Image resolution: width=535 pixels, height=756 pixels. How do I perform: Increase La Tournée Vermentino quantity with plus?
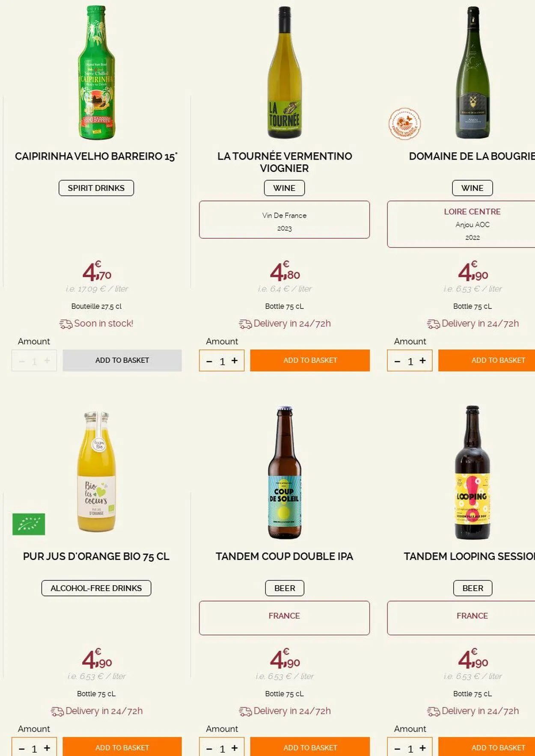click(235, 361)
